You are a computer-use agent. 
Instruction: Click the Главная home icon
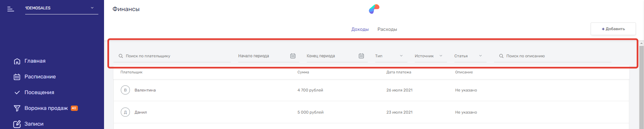tap(17, 61)
